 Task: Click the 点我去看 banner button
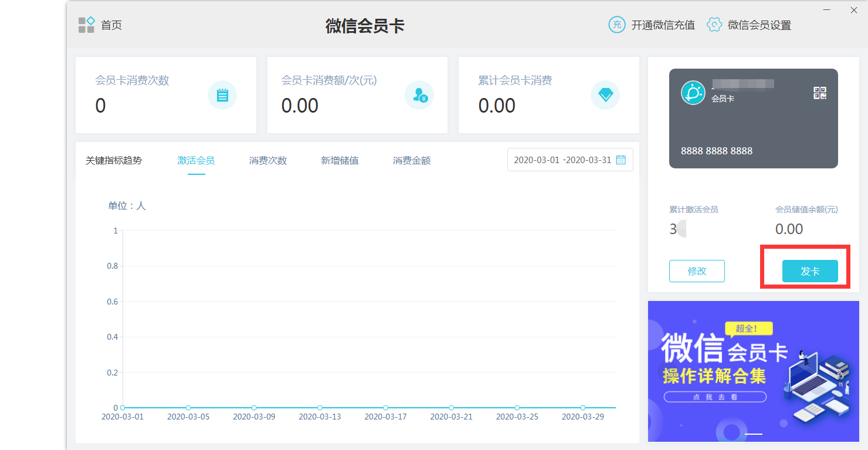point(715,397)
